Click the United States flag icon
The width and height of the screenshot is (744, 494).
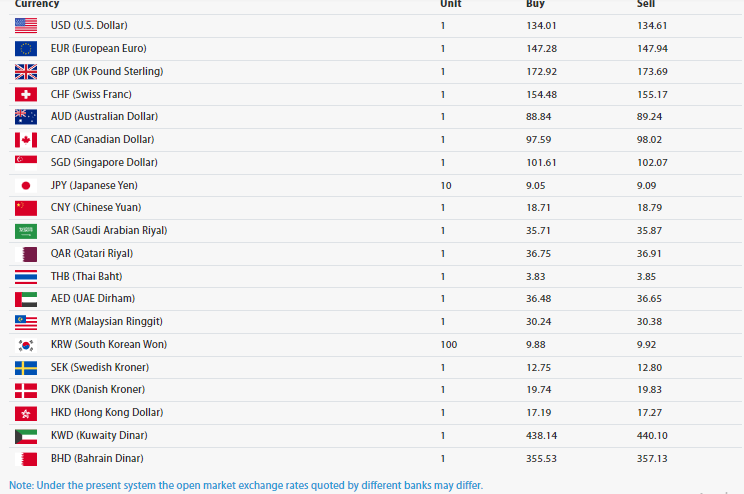(26, 25)
